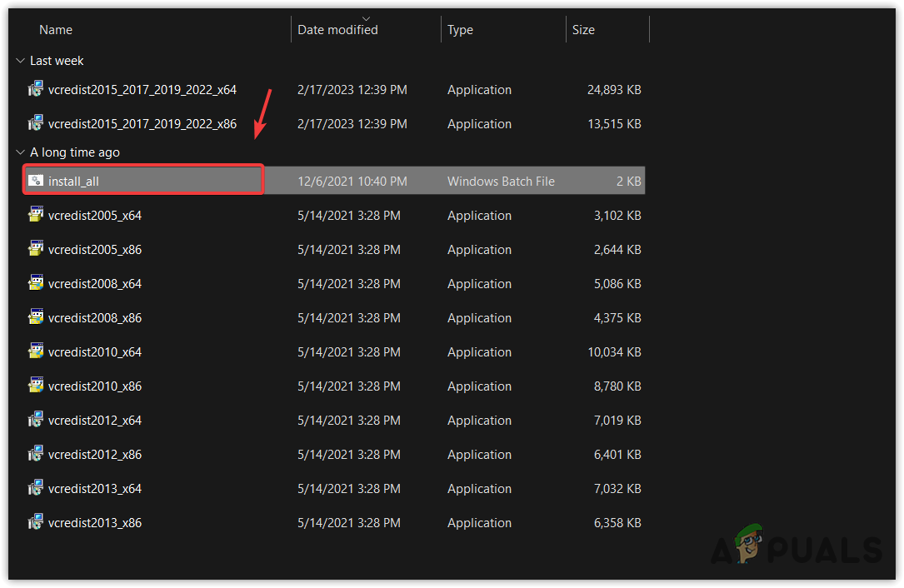Click the Name column header
The image size is (904, 588).
pyautogui.click(x=56, y=29)
